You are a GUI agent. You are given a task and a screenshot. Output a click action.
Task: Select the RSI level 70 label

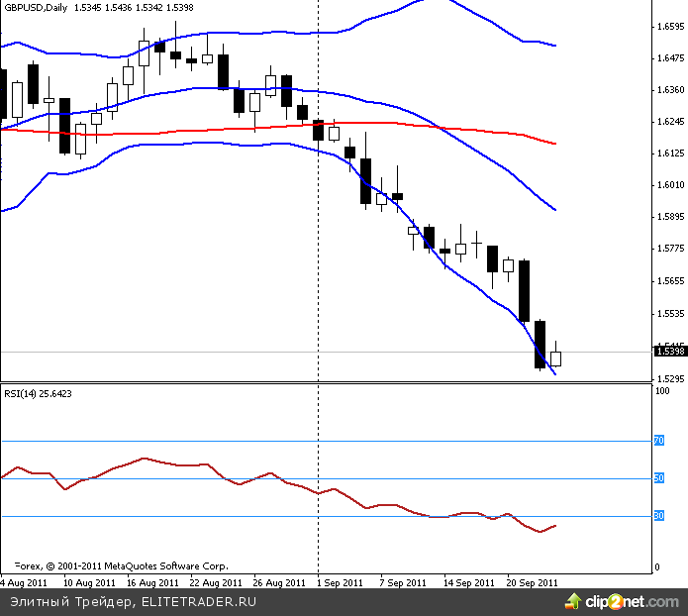(657, 441)
